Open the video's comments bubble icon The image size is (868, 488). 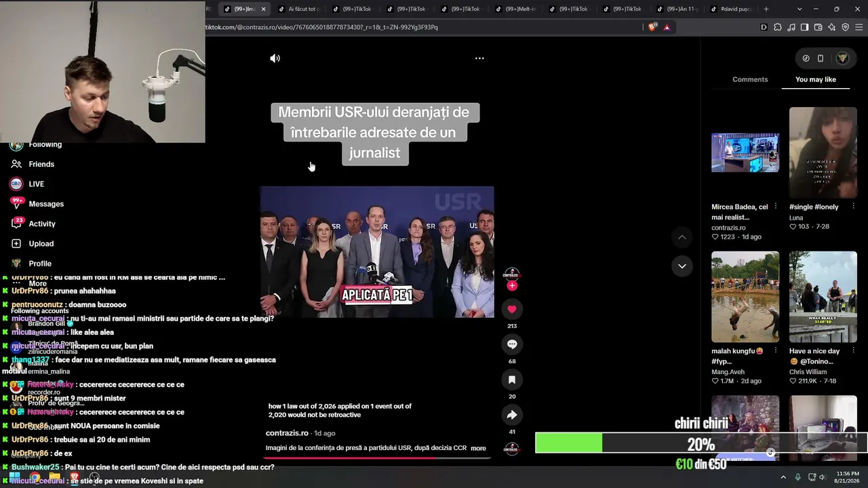click(512, 344)
